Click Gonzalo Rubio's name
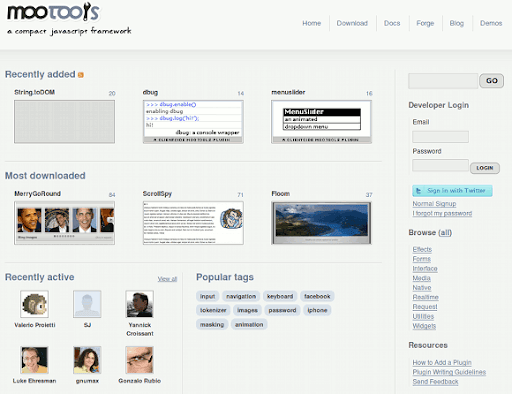The width and height of the screenshot is (512, 394). coord(140,381)
